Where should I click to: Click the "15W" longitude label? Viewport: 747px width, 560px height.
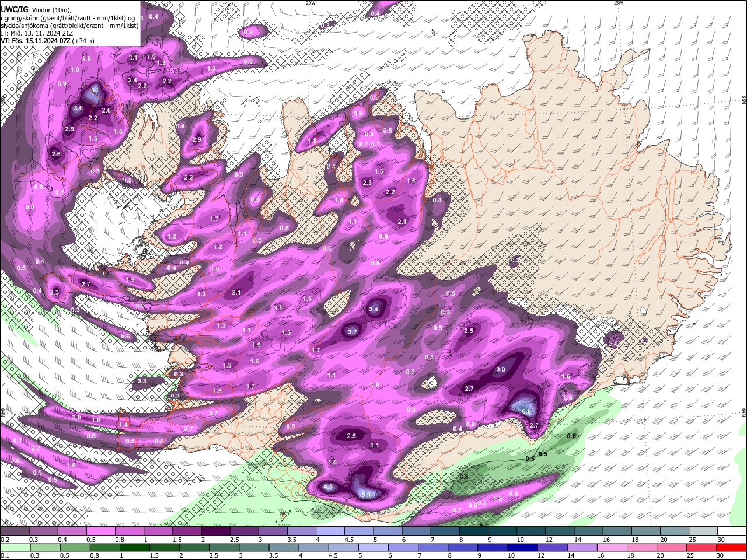point(617,3)
